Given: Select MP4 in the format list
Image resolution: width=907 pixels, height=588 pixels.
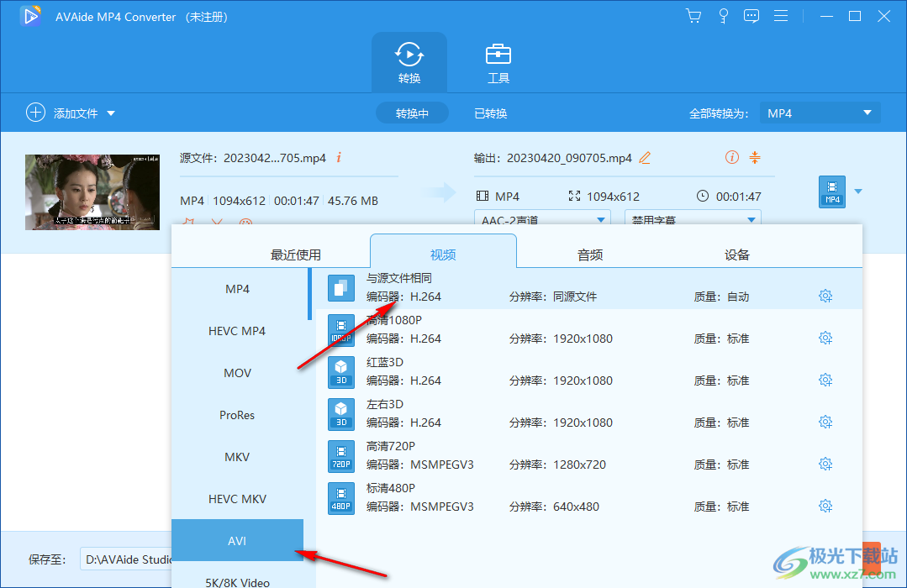Looking at the screenshot, I should coord(238,289).
